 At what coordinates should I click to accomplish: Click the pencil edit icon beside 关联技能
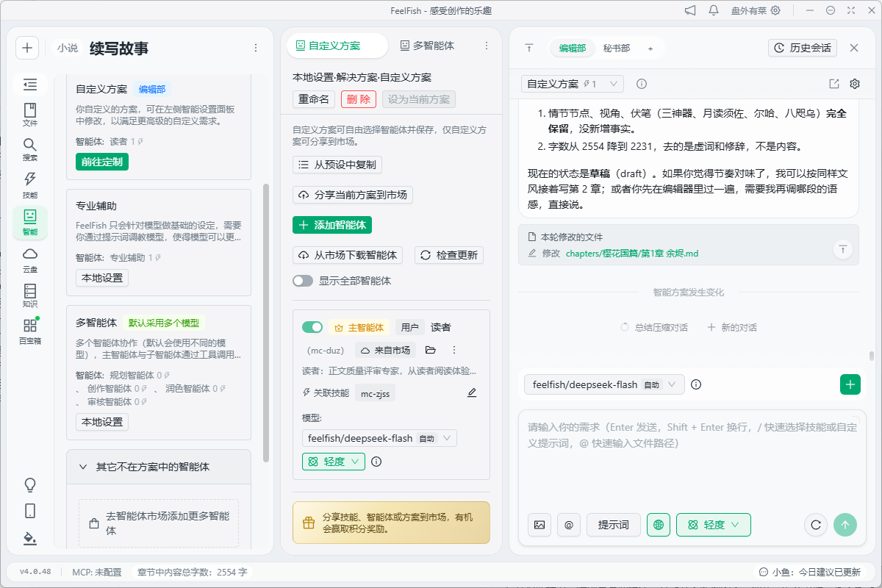tap(472, 393)
